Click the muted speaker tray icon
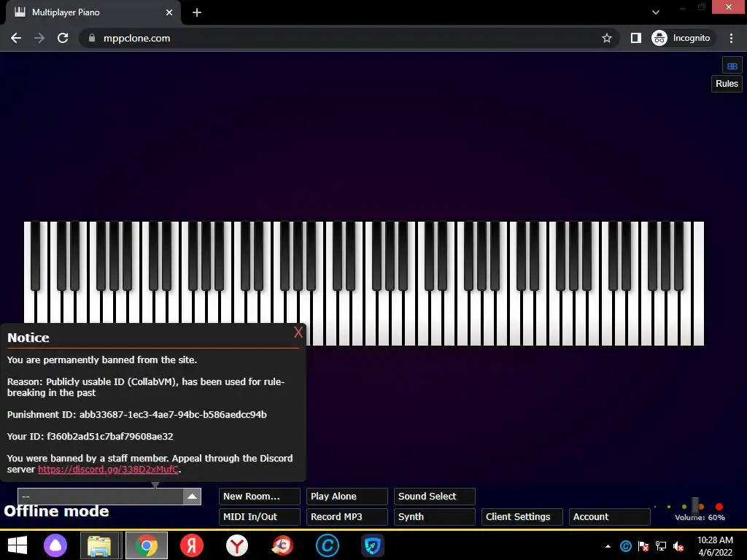 pos(678,546)
